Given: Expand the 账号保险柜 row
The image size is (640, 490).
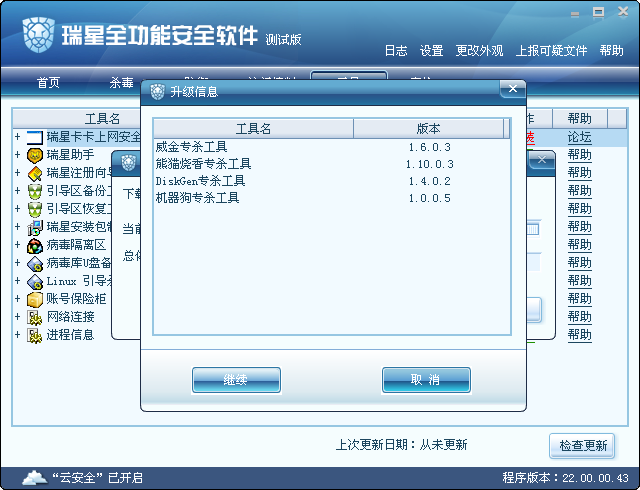Looking at the screenshot, I should [x=18, y=298].
